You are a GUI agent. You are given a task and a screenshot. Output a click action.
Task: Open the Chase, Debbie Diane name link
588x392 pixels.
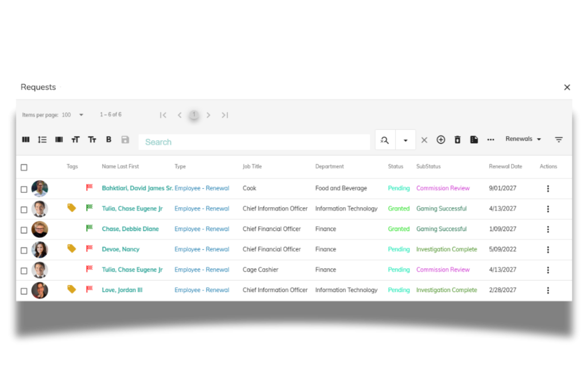point(130,229)
